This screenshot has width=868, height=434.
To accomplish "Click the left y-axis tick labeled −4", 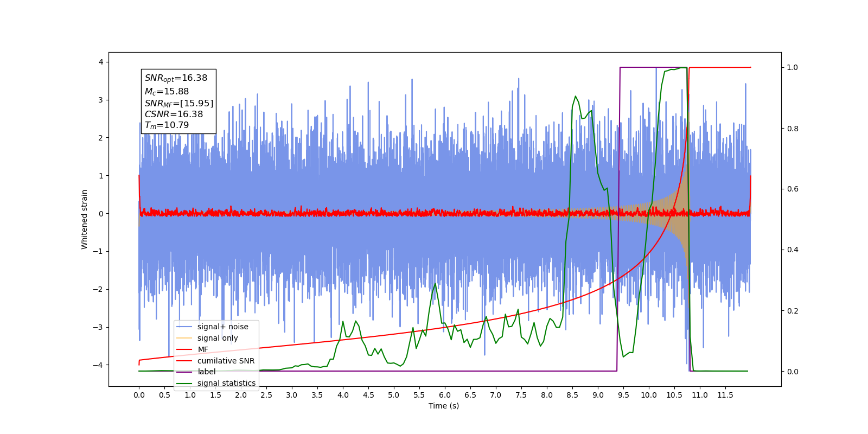I will pos(98,365).
